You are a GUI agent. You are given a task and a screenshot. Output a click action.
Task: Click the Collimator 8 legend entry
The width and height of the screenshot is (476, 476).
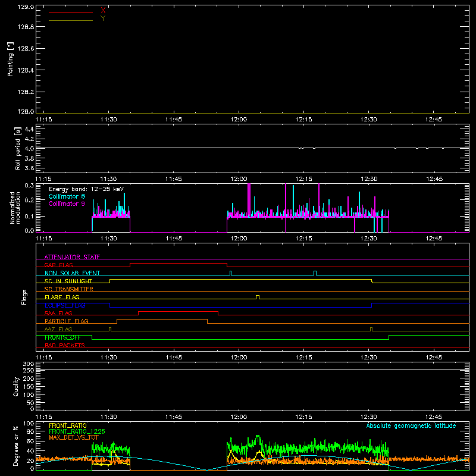67,196
